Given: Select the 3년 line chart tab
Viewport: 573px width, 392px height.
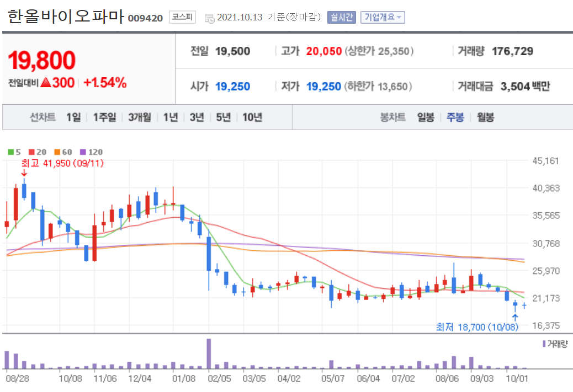Looking at the screenshot, I should 197,117.
